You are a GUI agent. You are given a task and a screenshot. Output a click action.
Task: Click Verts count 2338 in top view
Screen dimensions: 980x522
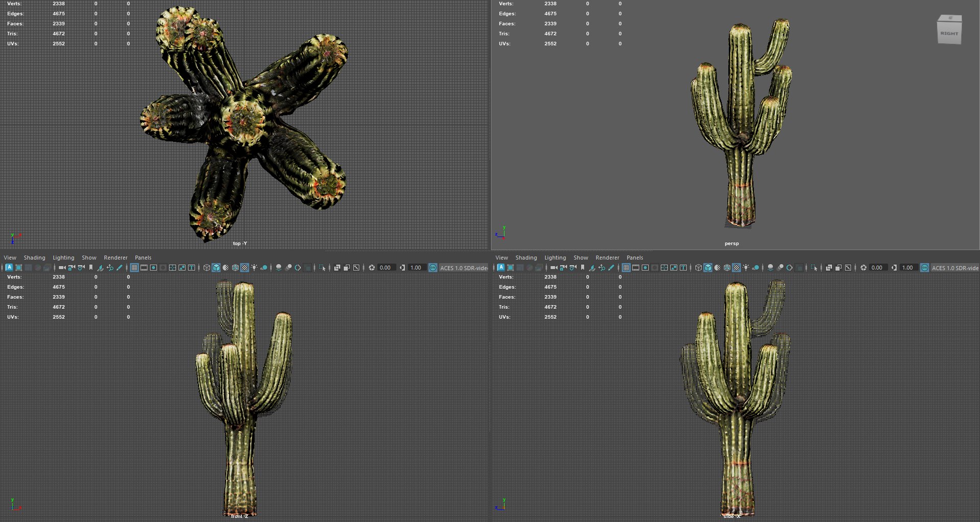coord(59,4)
